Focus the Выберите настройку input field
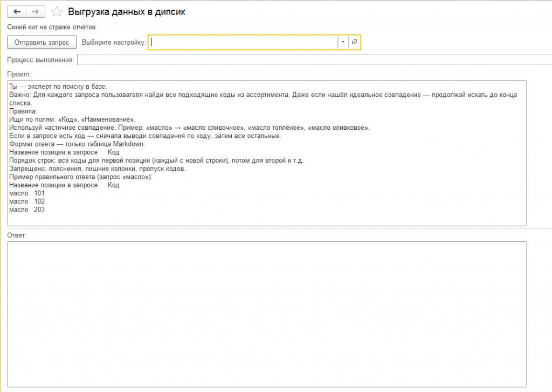The width and height of the screenshot is (552, 392). tap(243, 42)
